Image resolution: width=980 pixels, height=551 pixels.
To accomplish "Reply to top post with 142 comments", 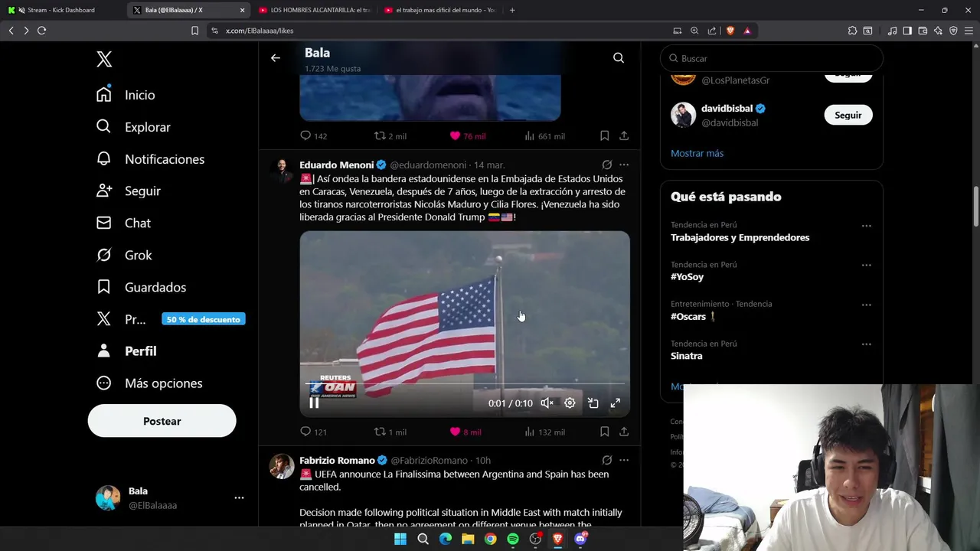I will coord(313,135).
